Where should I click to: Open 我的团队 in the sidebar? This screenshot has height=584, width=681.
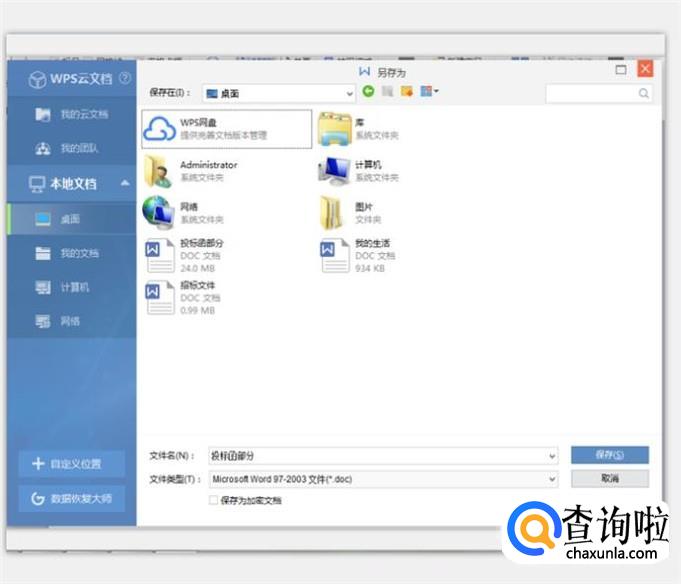point(72,148)
